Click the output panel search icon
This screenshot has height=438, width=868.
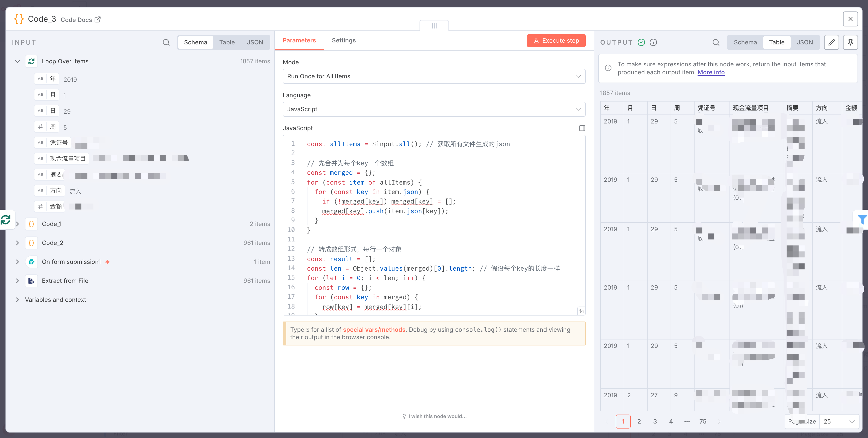click(716, 42)
